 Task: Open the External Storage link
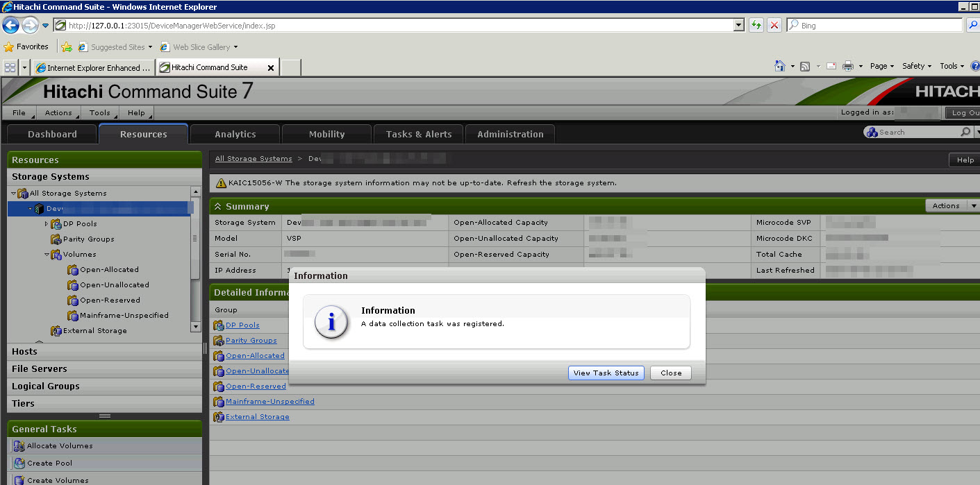[257, 417]
